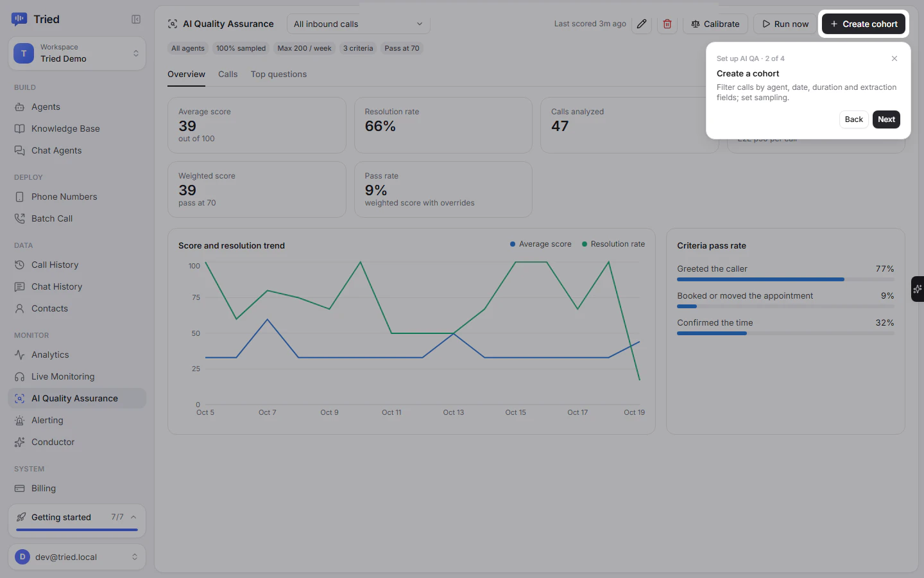Open Agents from sidebar
This screenshot has width=924, height=578.
click(77, 107)
